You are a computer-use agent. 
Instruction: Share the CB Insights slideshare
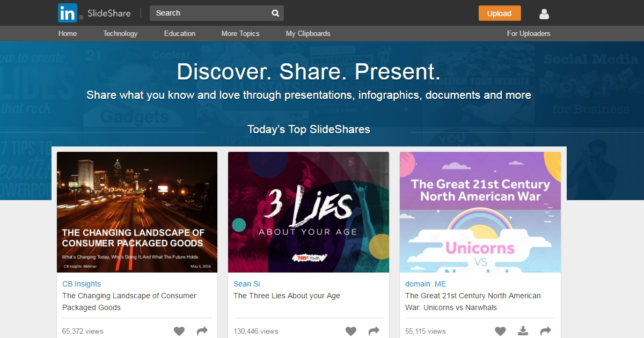[x=202, y=332]
